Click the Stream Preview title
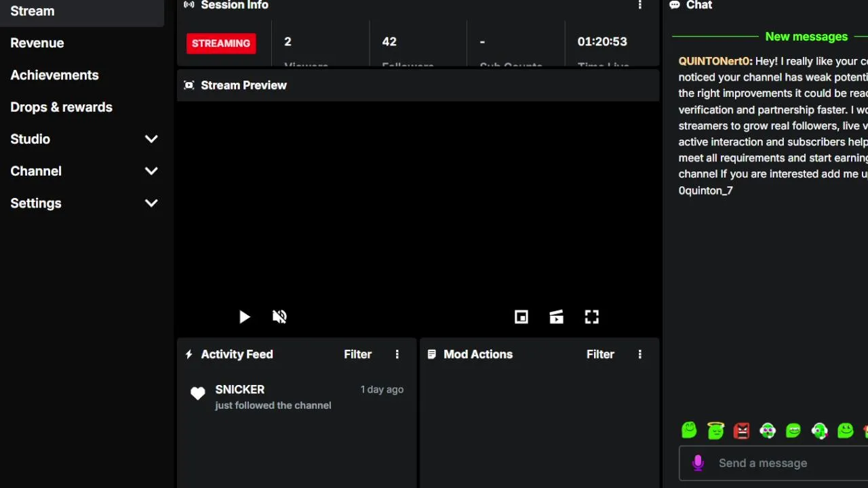Image resolution: width=868 pixels, height=488 pixels. coord(243,85)
